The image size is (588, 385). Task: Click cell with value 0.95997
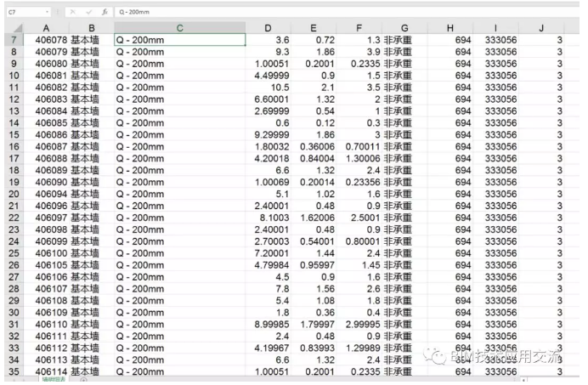(x=314, y=265)
